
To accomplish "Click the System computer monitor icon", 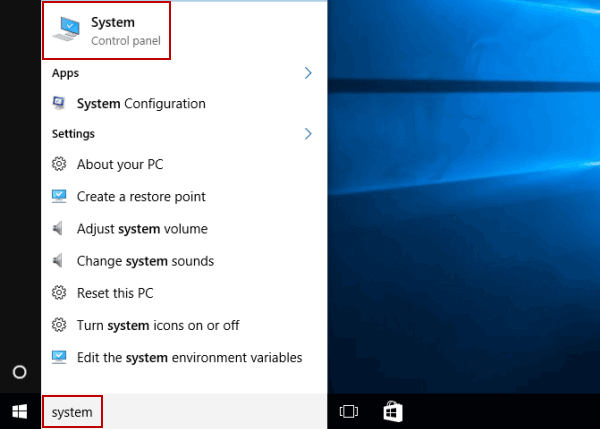I will (68, 31).
